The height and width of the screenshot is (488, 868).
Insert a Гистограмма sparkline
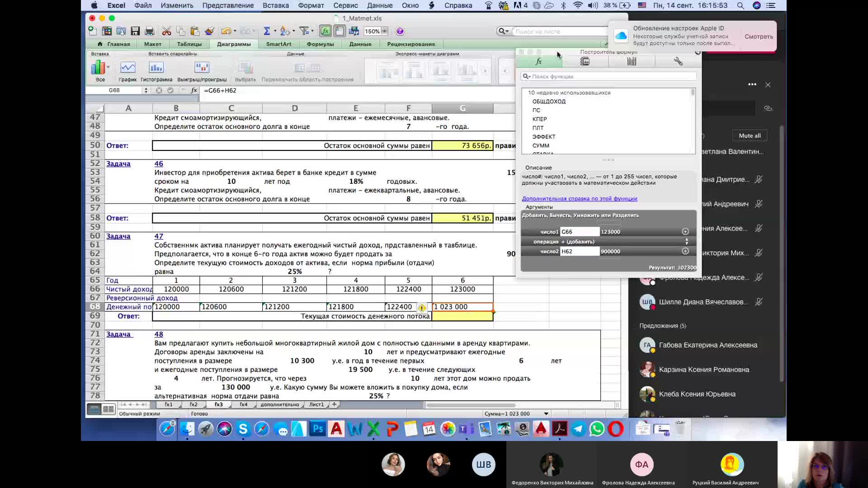[x=156, y=71]
